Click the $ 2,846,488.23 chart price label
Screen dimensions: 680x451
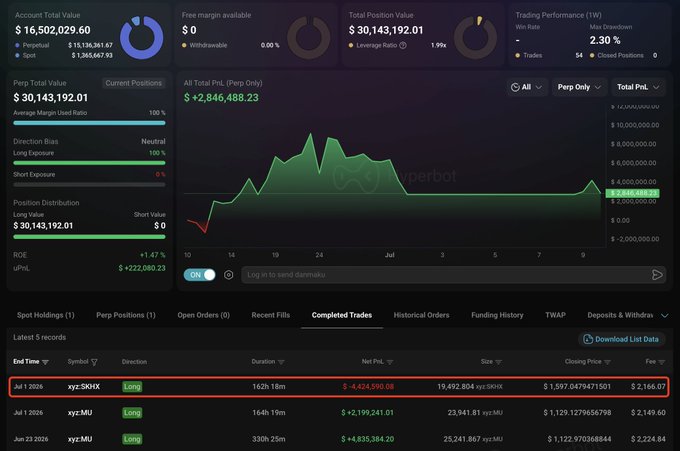point(633,193)
